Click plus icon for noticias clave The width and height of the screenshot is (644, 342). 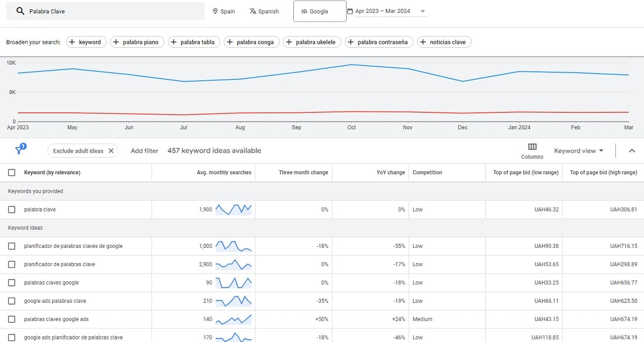pos(423,42)
